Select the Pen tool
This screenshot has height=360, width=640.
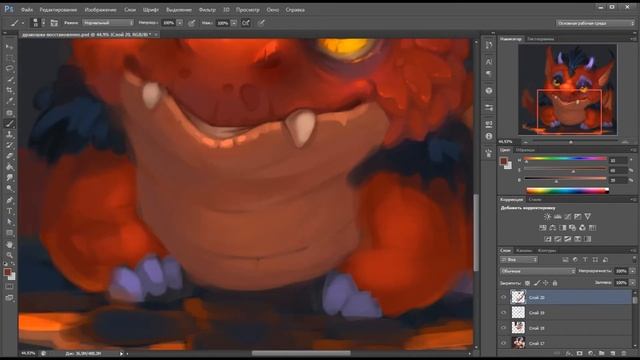[x=9, y=200]
